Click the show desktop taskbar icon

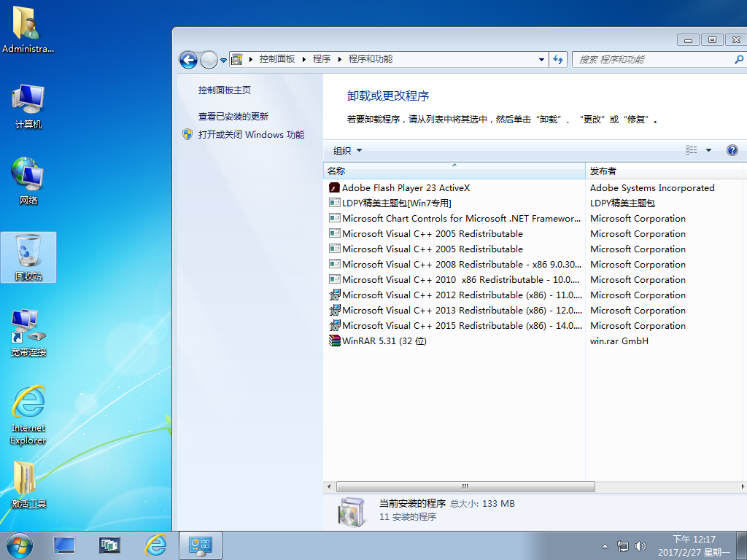click(x=64, y=545)
